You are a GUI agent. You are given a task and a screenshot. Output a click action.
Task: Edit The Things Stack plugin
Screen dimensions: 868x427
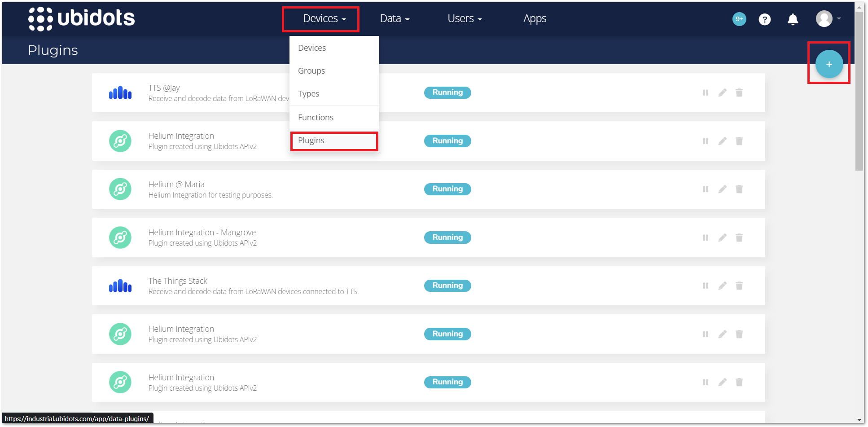722,286
